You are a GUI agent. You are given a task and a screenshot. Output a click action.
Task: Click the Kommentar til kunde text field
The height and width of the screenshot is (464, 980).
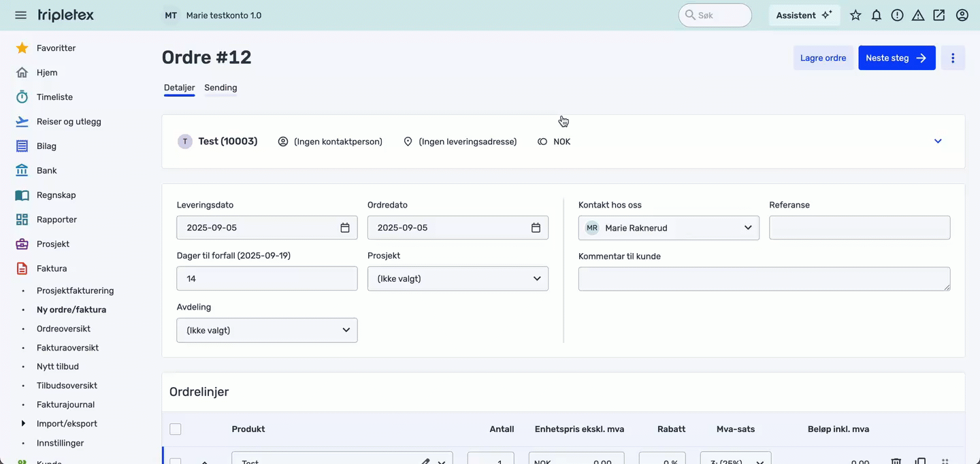click(x=764, y=279)
